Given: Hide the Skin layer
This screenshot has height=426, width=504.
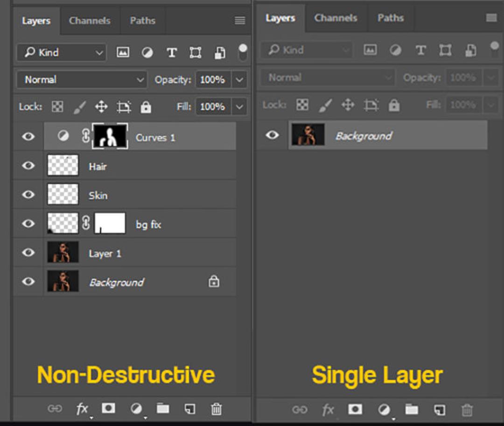Looking at the screenshot, I should pos(28,195).
